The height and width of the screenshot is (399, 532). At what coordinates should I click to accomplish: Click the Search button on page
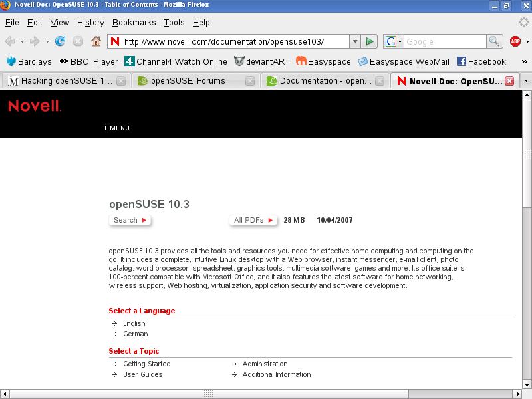(130, 220)
